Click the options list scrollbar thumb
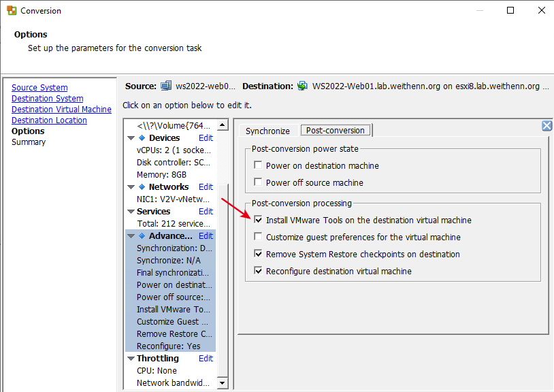The image size is (554, 392). tap(223, 280)
